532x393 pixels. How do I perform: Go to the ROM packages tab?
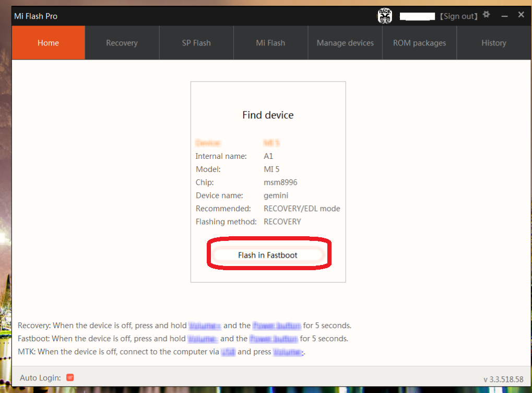point(419,43)
